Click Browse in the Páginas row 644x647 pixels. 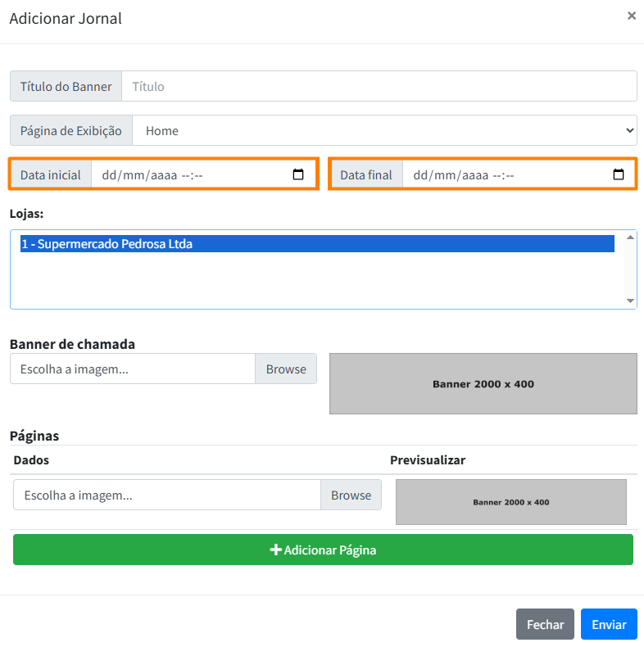tap(351, 495)
